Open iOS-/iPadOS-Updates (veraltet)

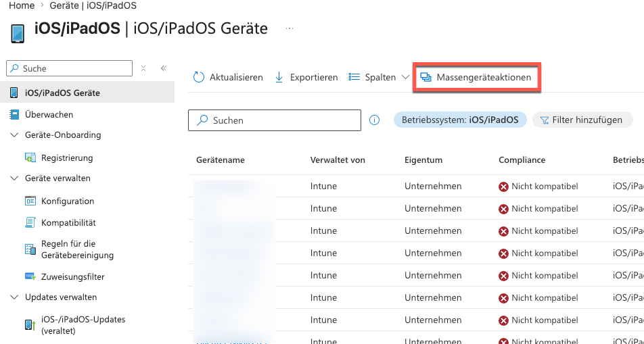83,325
